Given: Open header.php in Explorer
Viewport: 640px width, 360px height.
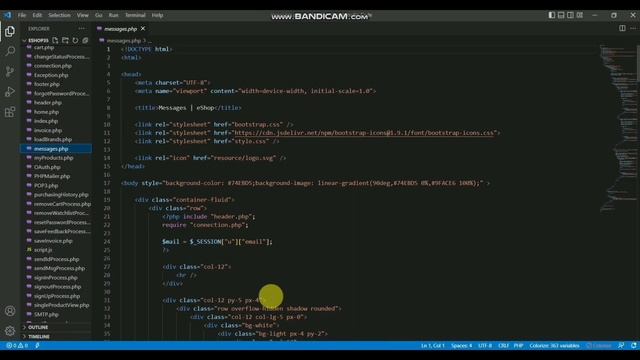Looking at the screenshot, I should [48, 102].
